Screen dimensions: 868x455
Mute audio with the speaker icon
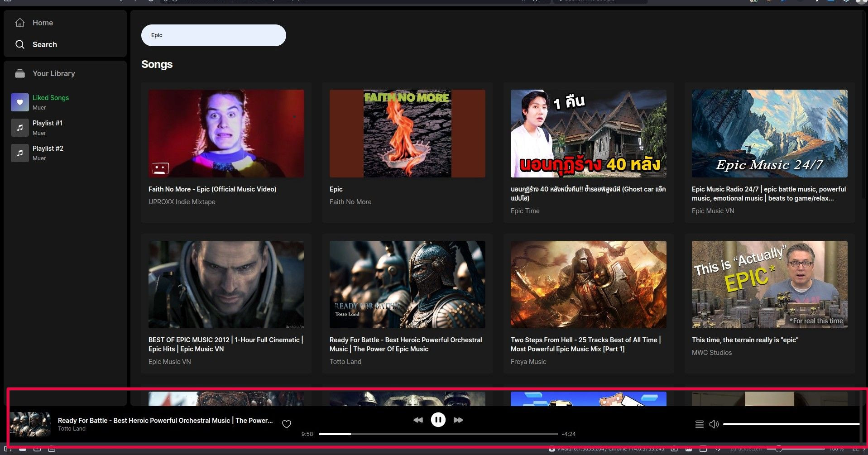714,424
